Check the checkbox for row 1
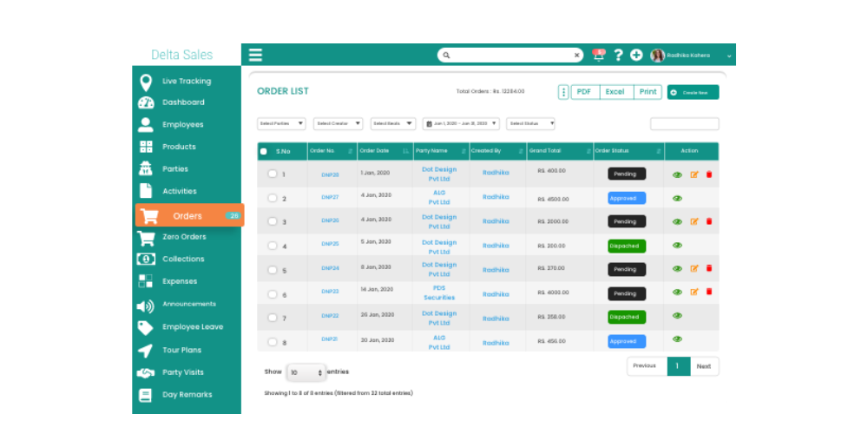This screenshot has width=868, height=434. point(272,174)
